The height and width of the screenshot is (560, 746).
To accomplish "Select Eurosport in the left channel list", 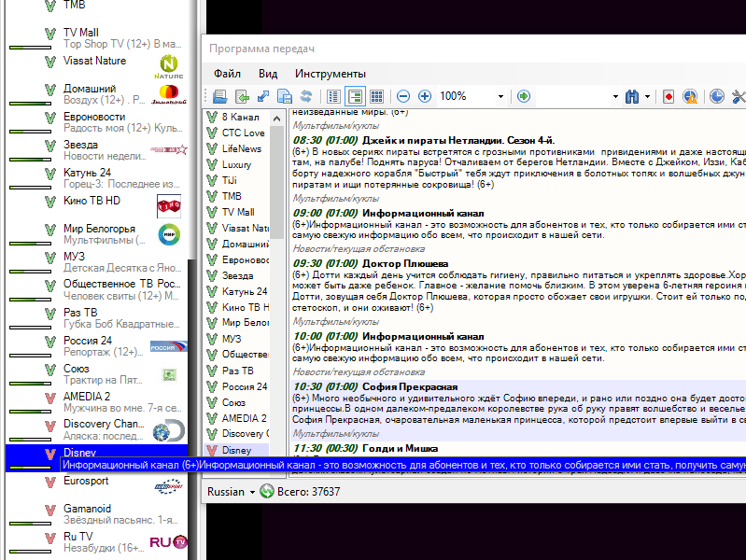I will [86, 481].
